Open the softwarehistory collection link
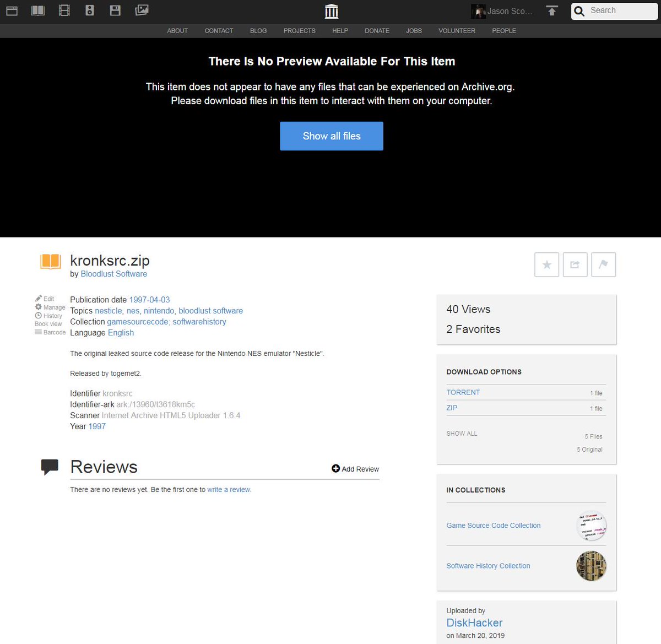The height and width of the screenshot is (644, 661). pos(199,322)
